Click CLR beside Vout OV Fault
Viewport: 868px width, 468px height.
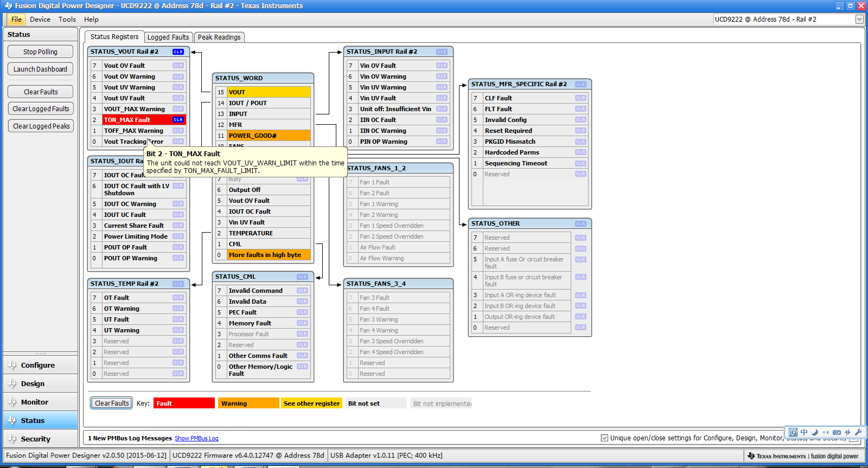coord(178,66)
